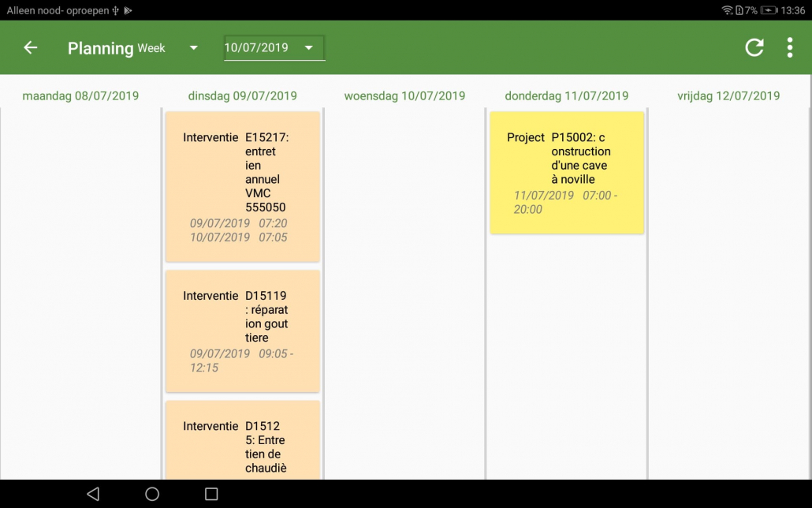Tap the 11/07/2019 07:00 - 20:00 time text
Screen dimensions: 812x508
pos(565,202)
